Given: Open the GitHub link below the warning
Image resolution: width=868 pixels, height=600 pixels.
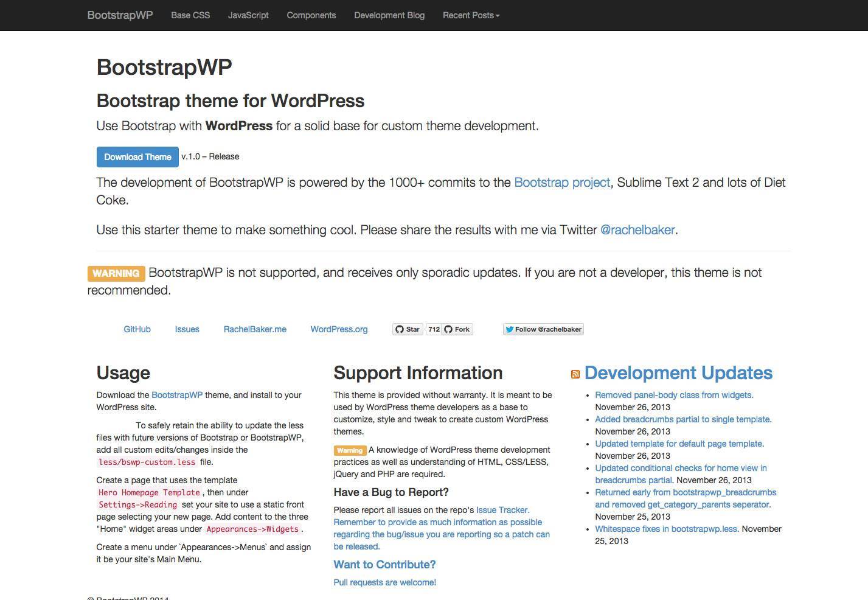Looking at the screenshot, I should coord(137,329).
